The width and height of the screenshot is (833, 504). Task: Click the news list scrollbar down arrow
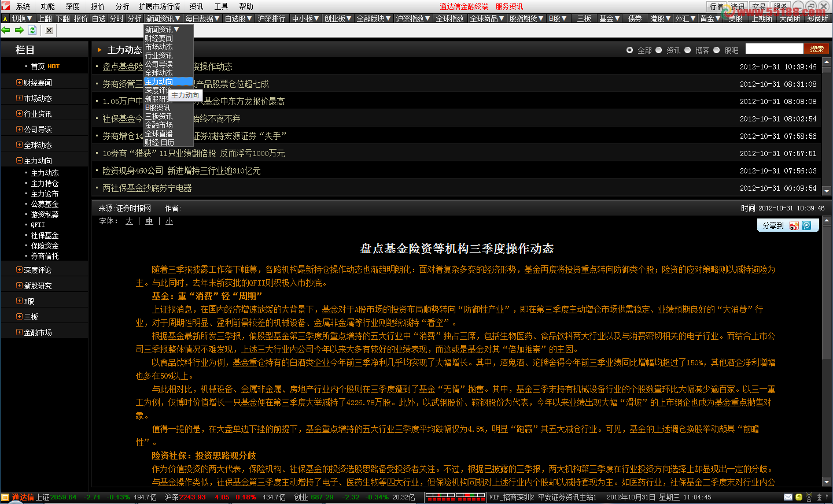pyautogui.click(x=826, y=191)
